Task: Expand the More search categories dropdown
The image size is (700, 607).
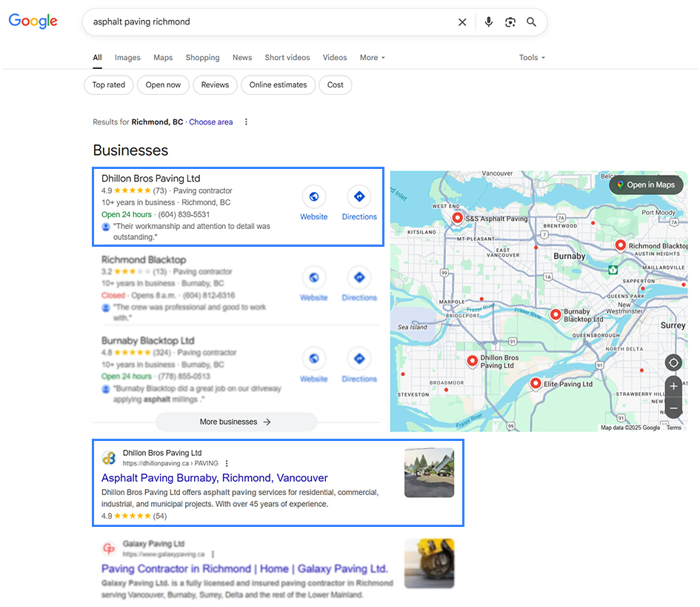Action: pos(373,58)
